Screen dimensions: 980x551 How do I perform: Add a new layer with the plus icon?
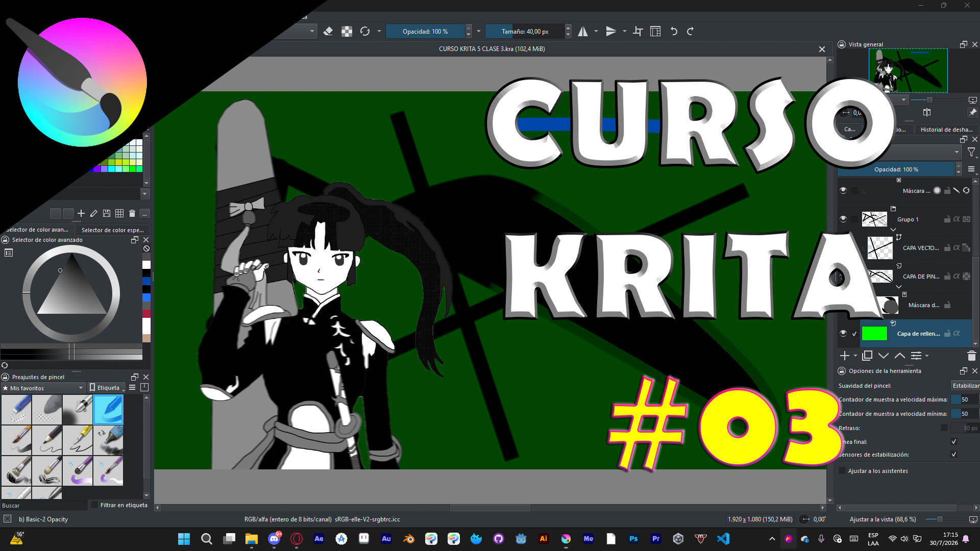[844, 356]
